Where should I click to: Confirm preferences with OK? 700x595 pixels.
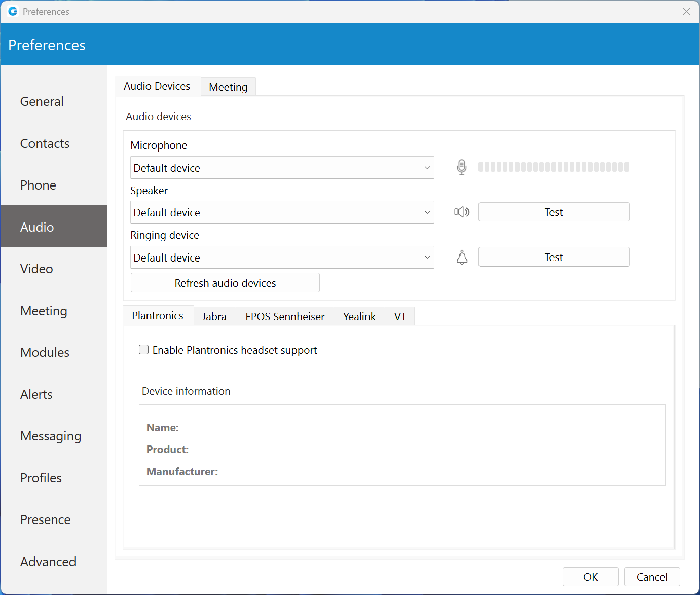pyautogui.click(x=590, y=577)
